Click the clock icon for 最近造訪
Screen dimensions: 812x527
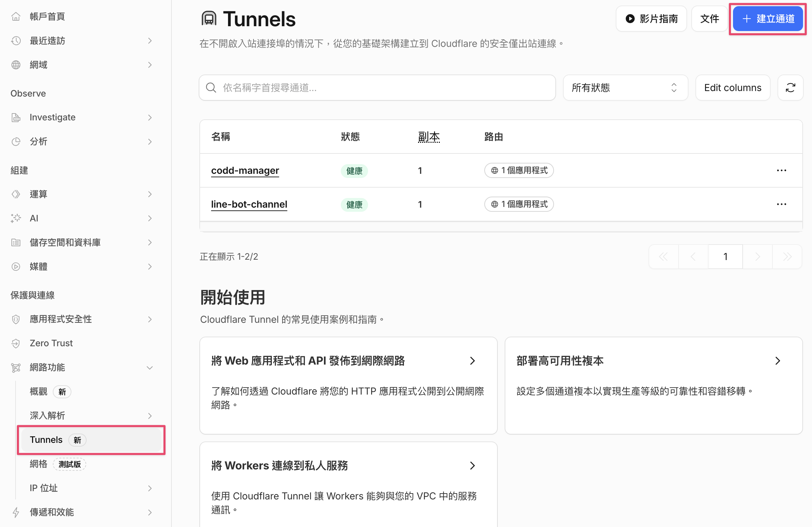coord(16,41)
